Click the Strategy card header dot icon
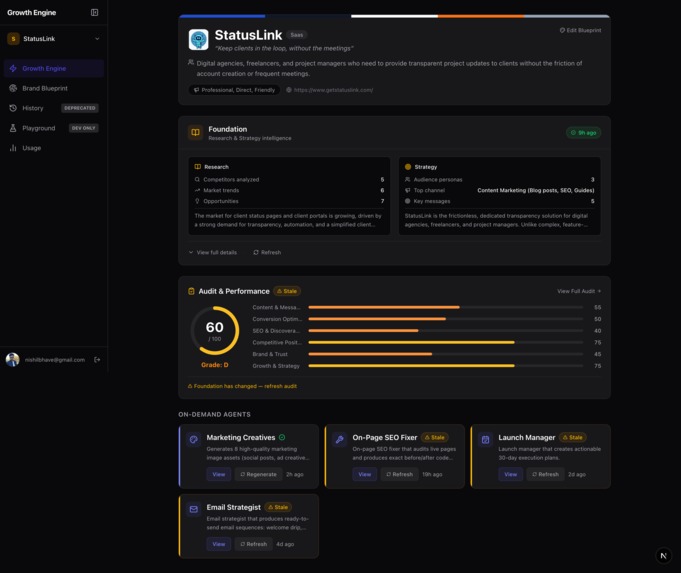 408,167
